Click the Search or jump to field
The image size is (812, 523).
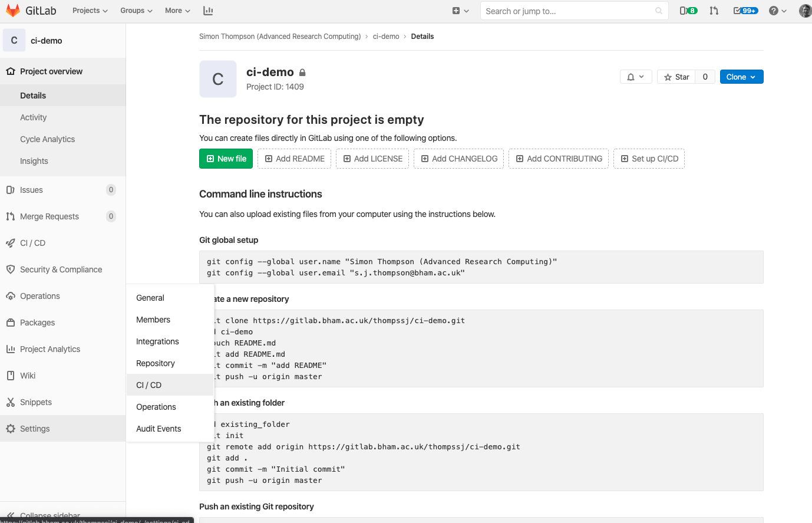(x=569, y=11)
